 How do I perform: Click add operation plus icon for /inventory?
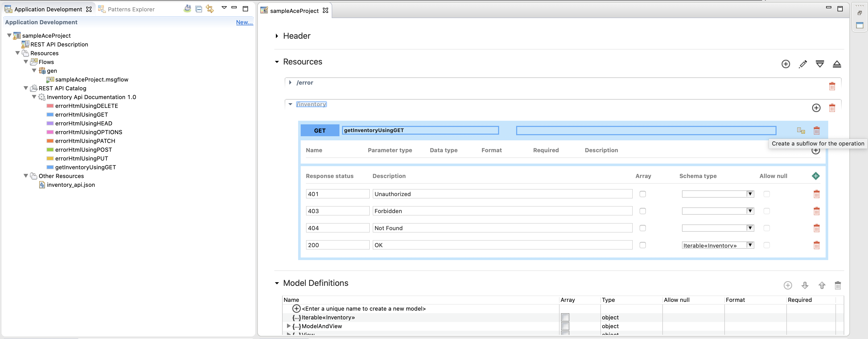click(816, 108)
